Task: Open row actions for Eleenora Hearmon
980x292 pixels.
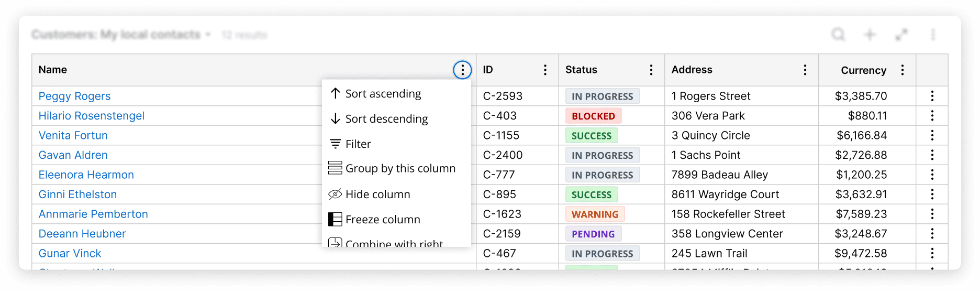Action: pyautogui.click(x=932, y=175)
